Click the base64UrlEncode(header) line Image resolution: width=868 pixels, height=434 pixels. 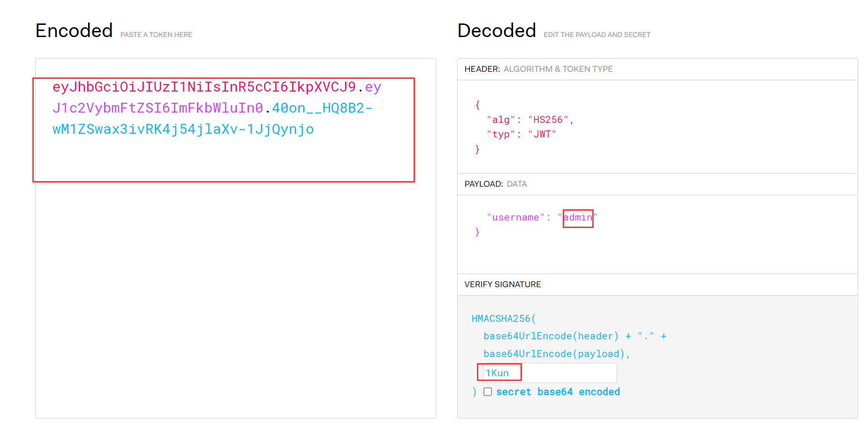[575, 336]
